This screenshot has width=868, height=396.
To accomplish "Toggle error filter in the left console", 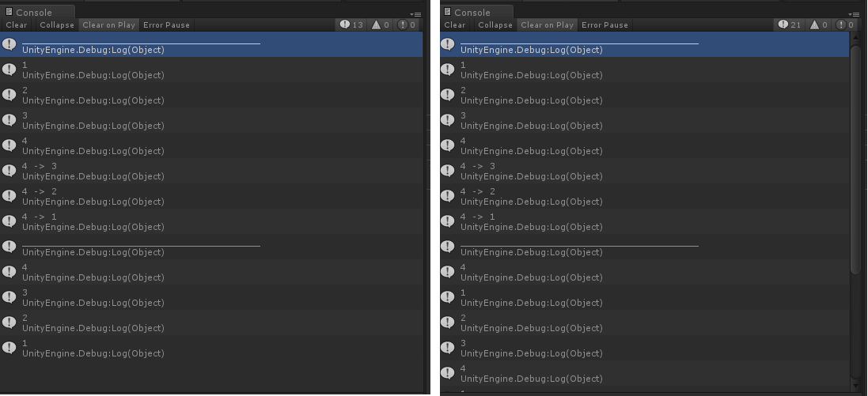I will (x=407, y=25).
